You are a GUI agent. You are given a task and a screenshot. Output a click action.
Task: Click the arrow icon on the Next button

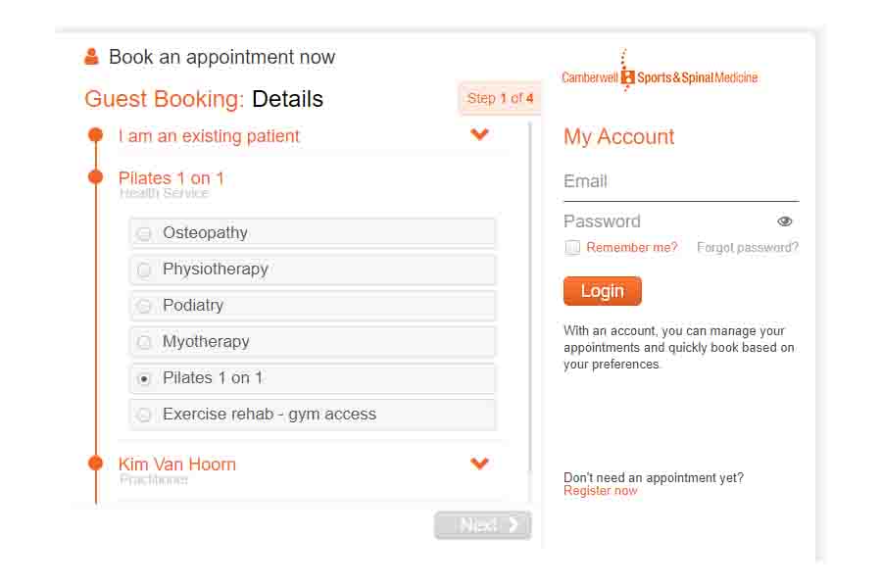tap(513, 524)
